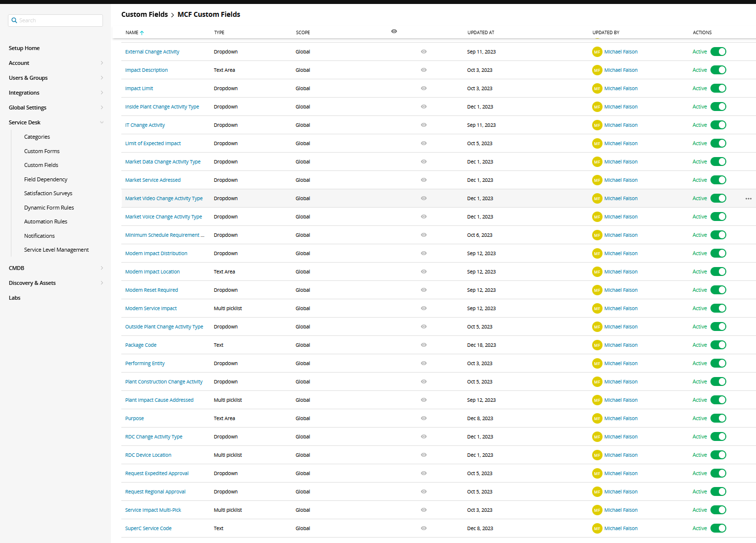Image resolution: width=756 pixels, height=543 pixels.
Task: Toggle Active switch for External Change Activity
Action: pos(718,52)
